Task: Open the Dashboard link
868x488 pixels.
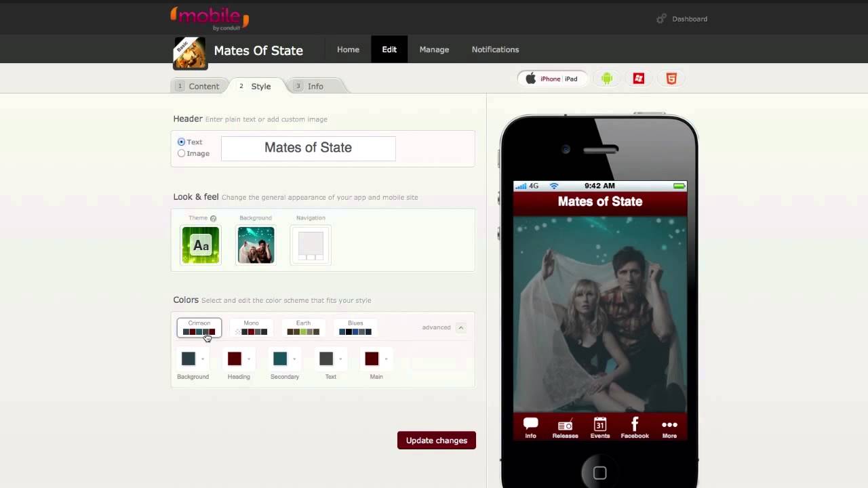Action: click(x=690, y=19)
